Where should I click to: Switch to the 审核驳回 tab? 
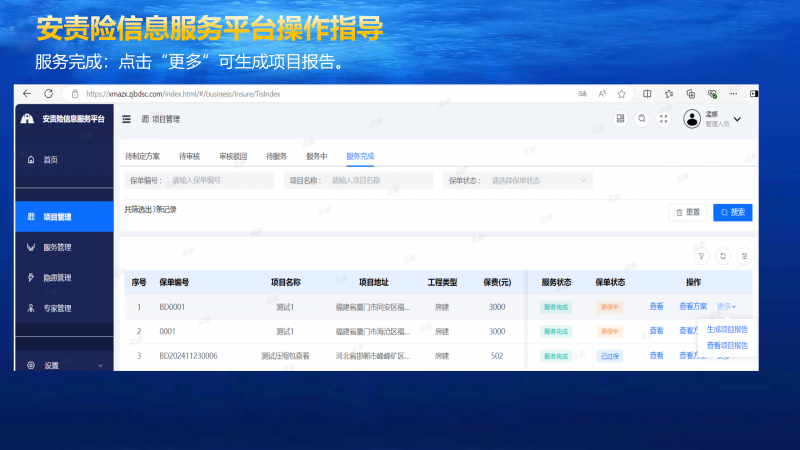(233, 156)
